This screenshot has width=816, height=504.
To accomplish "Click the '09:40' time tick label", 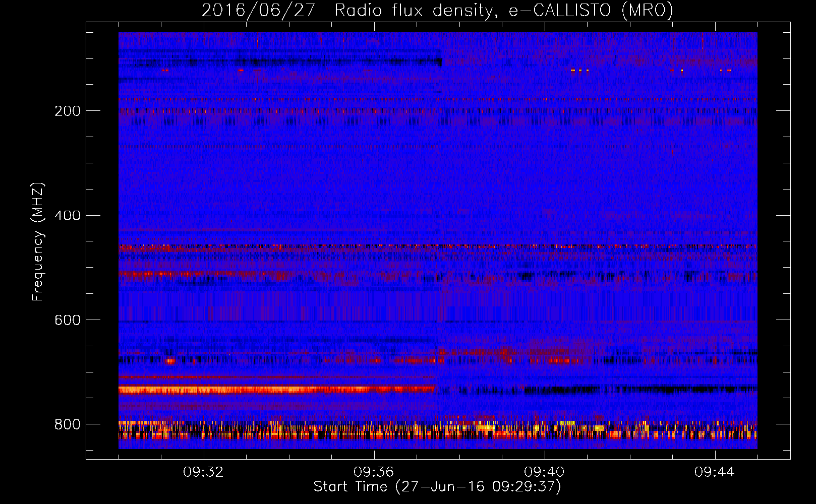I will pos(544,472).
